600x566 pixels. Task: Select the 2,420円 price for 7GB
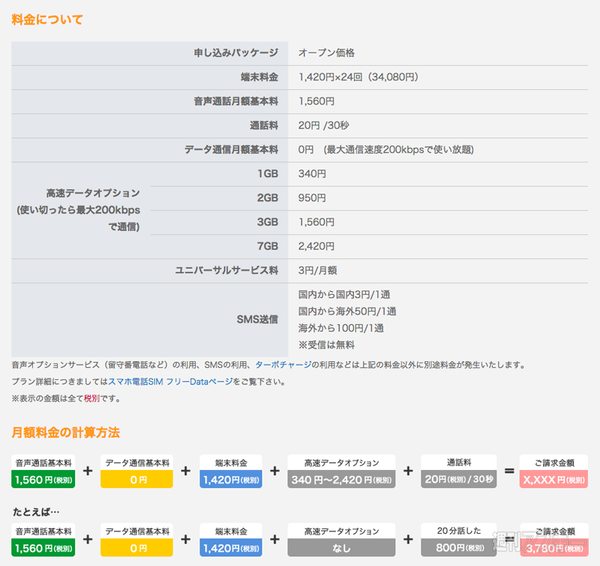[316, 246]
